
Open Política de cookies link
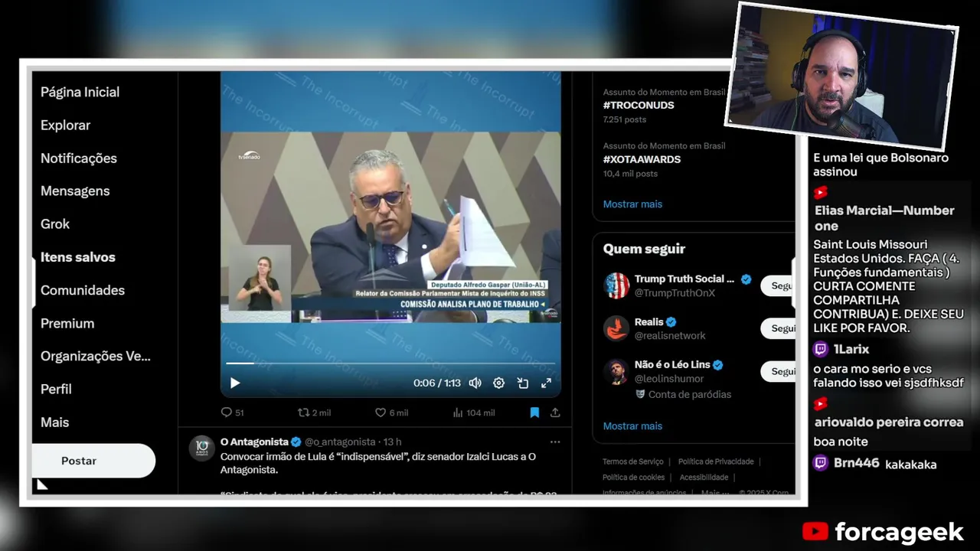[x=633, y=478]
